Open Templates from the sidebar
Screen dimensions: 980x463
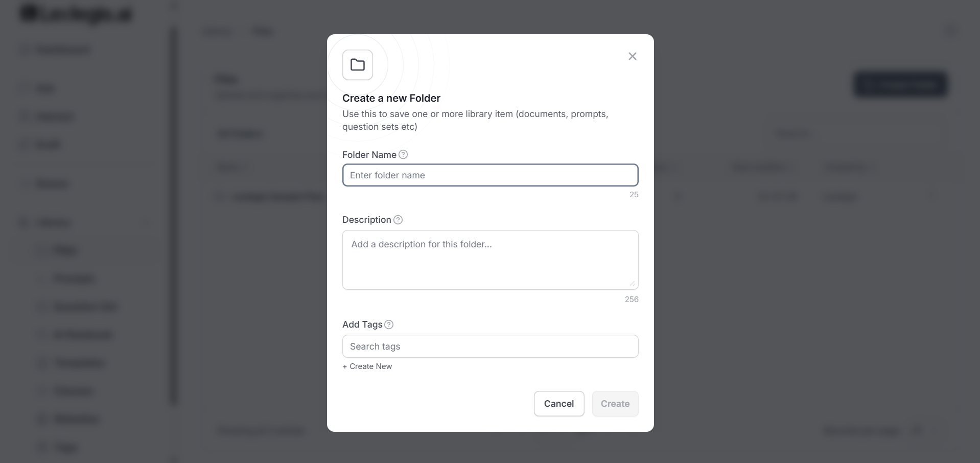79,363
